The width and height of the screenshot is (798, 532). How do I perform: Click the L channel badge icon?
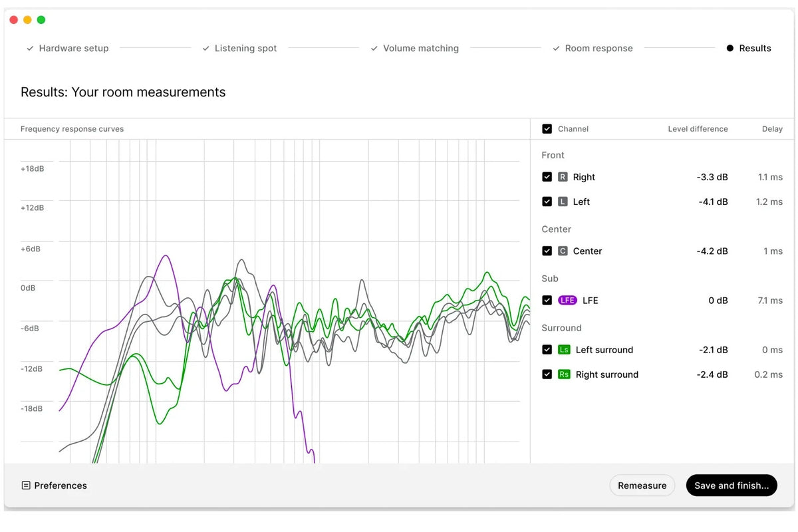(x=563, y=201)
